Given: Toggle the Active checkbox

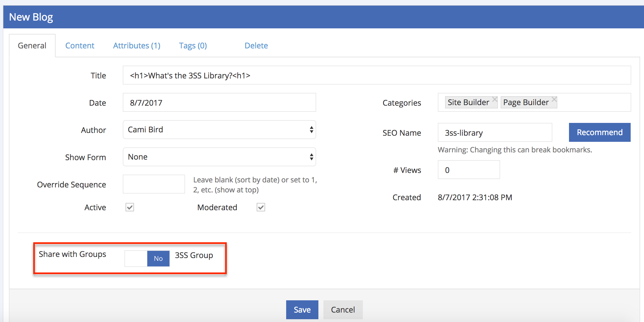Looking at the screenshot, I should [x=130, y=207].
